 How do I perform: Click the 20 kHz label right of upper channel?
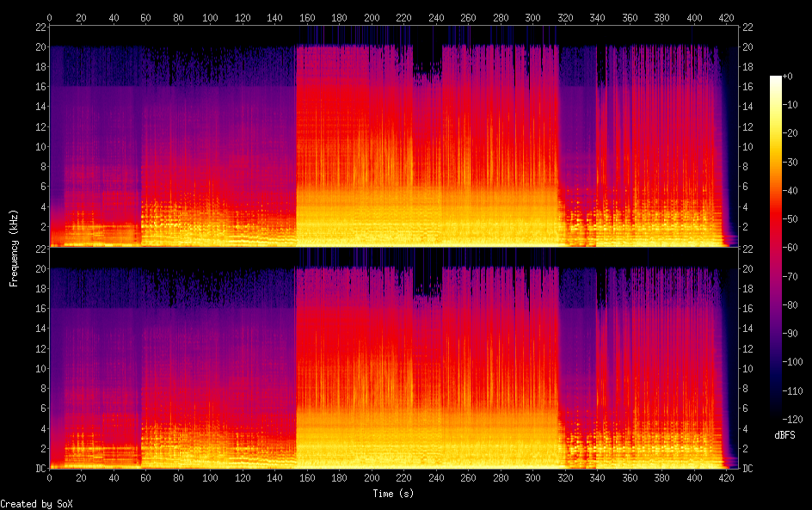click(748, 46)
